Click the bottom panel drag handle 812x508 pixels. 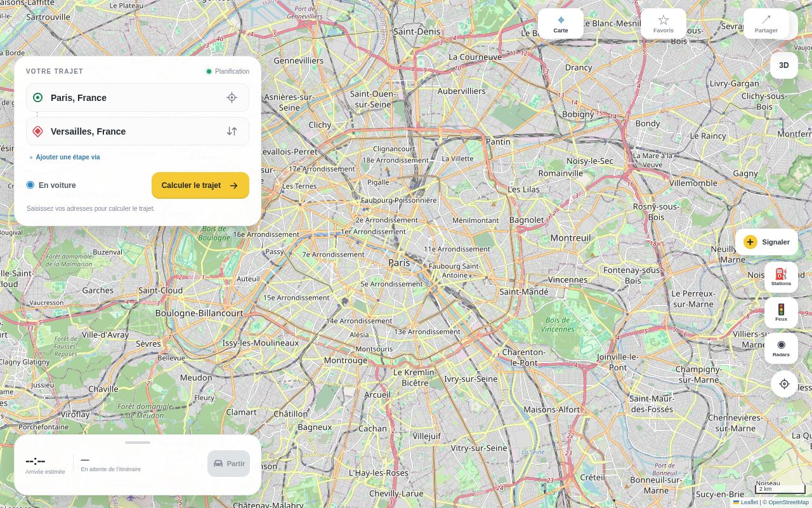click(x=138, y=442)
